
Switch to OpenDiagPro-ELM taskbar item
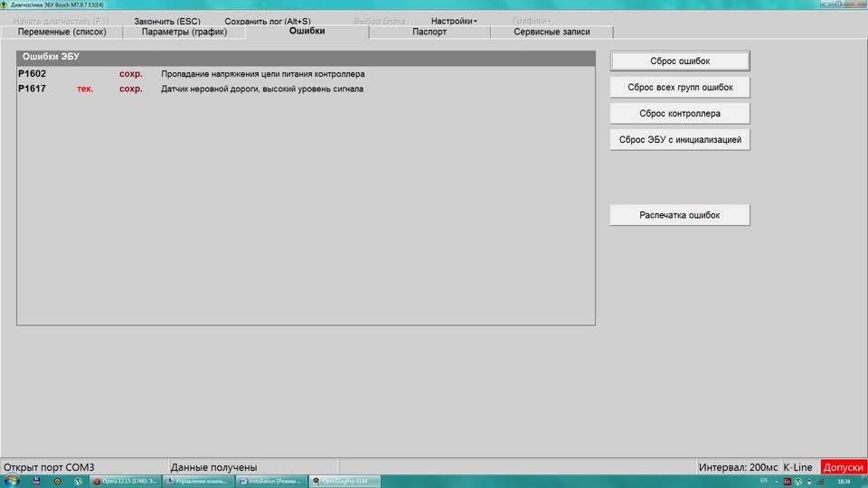(344, 481)
